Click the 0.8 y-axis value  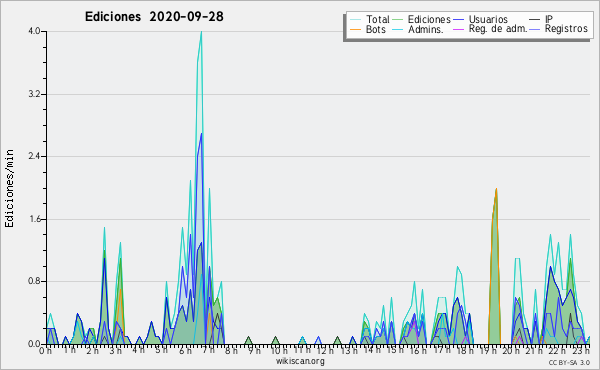click(x=34, y=281)
